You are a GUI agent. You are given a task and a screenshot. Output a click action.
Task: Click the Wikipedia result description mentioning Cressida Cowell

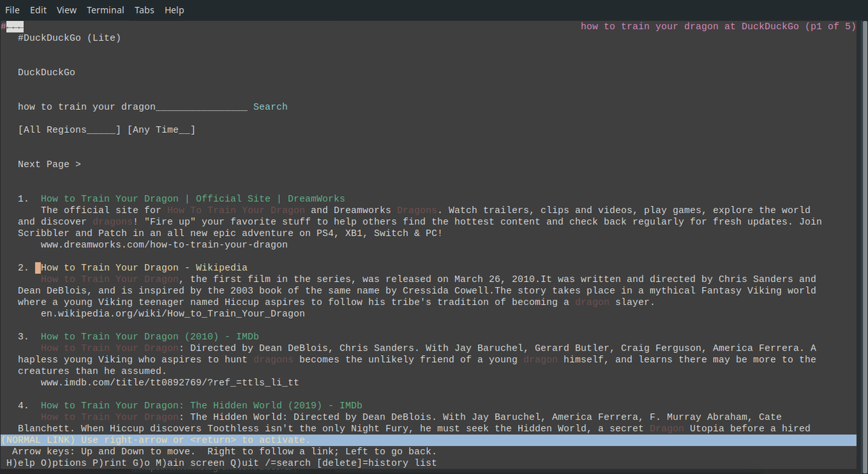point(417,291)
